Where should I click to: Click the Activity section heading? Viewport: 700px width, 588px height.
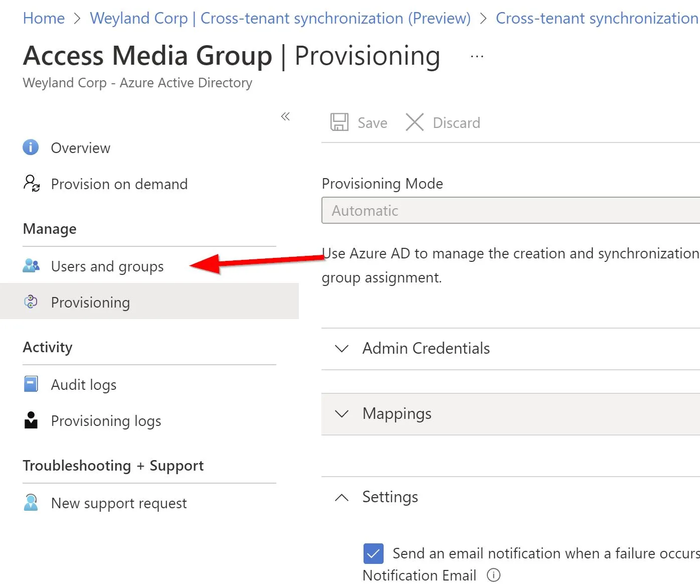[x=48, y=347]
